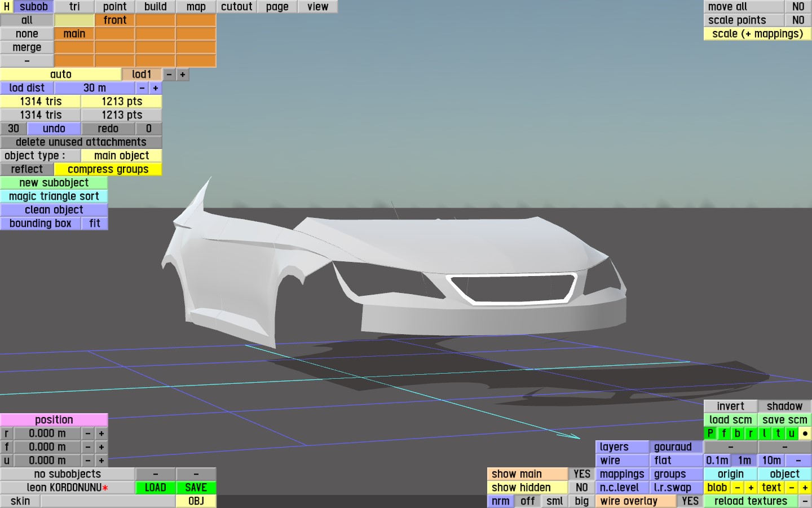Click the compress groups button

click(x=108, y=169)
